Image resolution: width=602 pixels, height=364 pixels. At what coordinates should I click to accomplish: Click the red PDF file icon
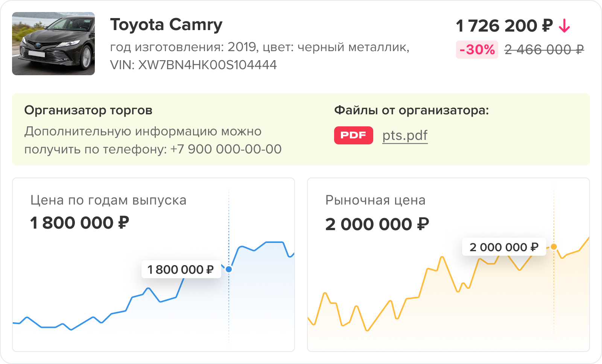(353, 135)
